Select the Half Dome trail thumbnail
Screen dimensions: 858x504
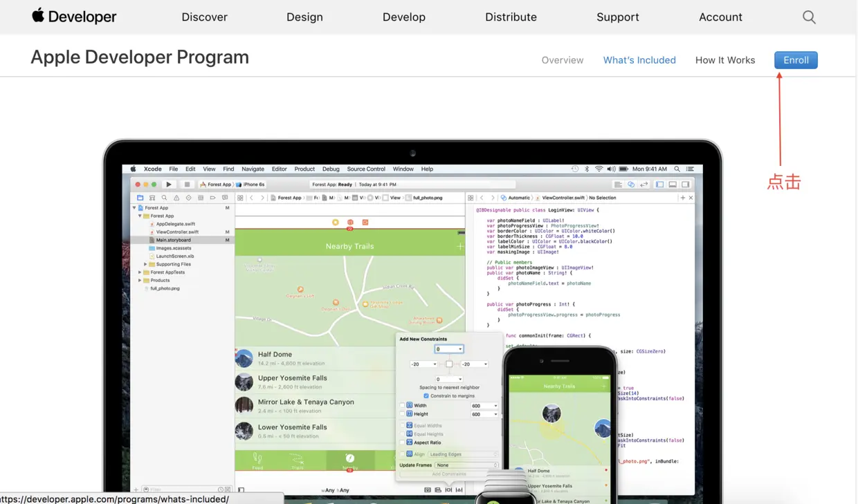244,358
